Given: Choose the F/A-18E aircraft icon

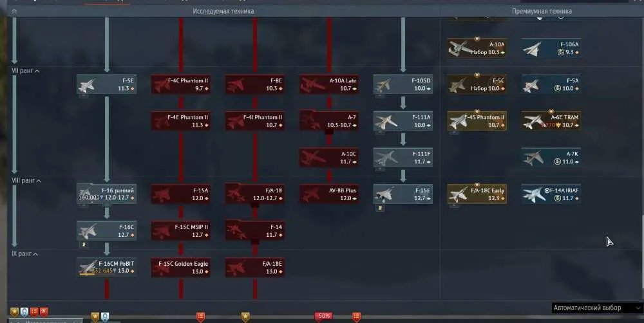Looking at the screenshot, I should [235, 268].
